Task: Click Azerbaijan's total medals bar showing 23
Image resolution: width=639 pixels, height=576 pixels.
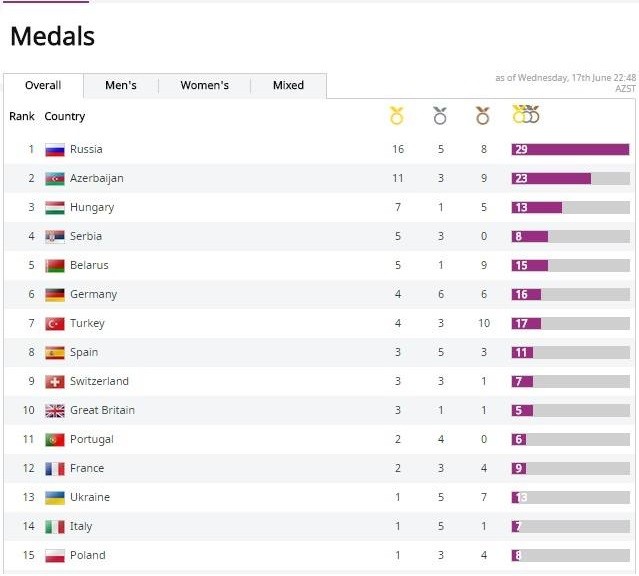Action: pos(551,179)
